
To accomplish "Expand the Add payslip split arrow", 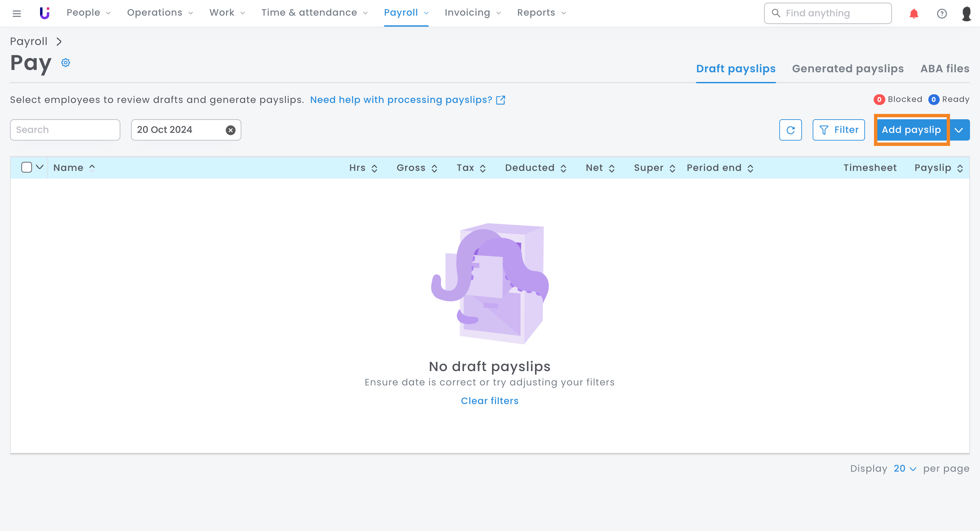I will coord(959,130).
